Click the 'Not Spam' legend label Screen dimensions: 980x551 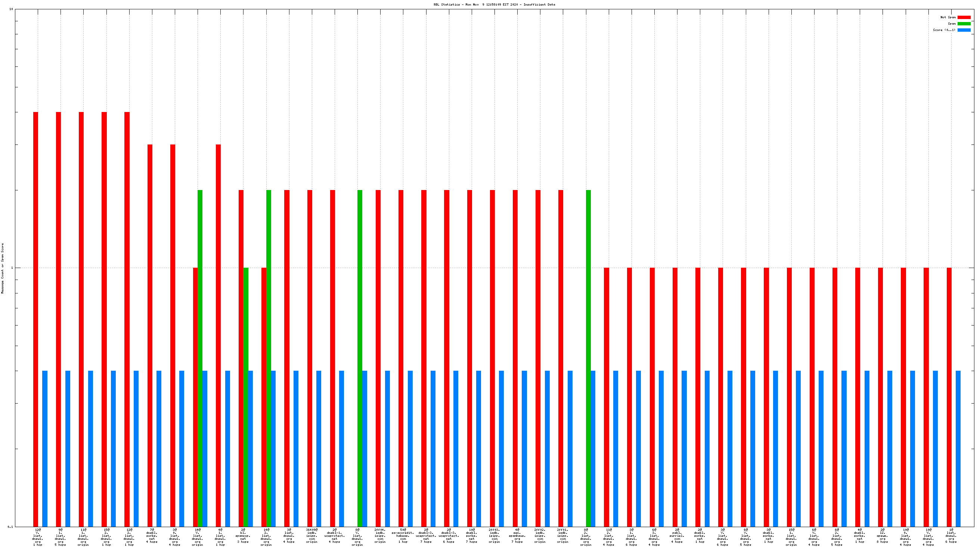point(948,17)
